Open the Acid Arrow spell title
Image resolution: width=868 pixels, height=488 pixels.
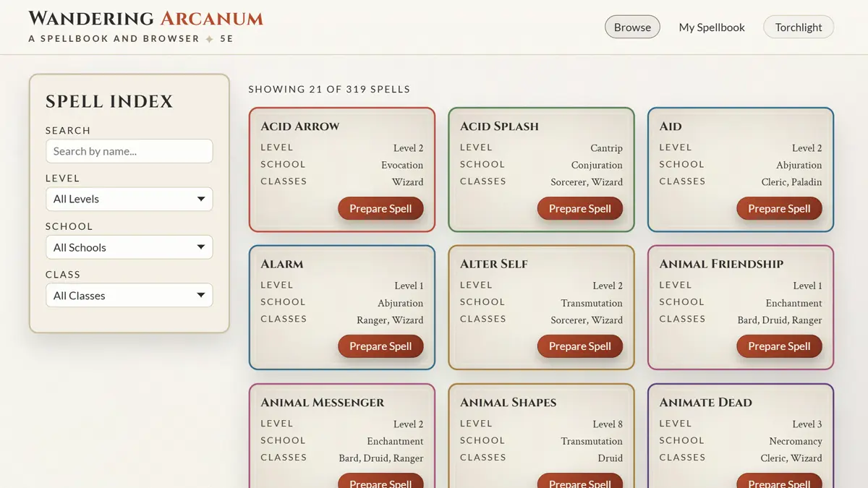pyautogui.click(x=299, y=126)
